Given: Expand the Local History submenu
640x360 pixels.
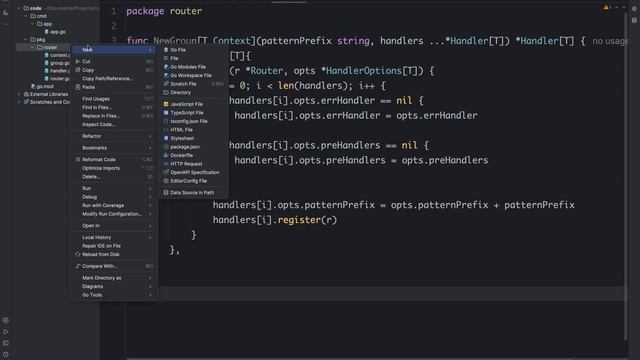Looking at the screenshot, I should (114, 238).
